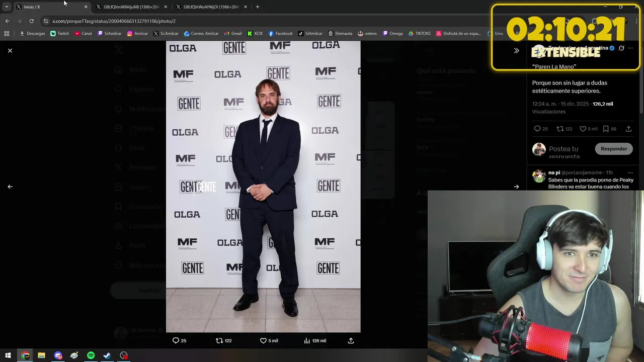Click the reply count icon in side panel

pyautogui.click(x=537, y=129)
